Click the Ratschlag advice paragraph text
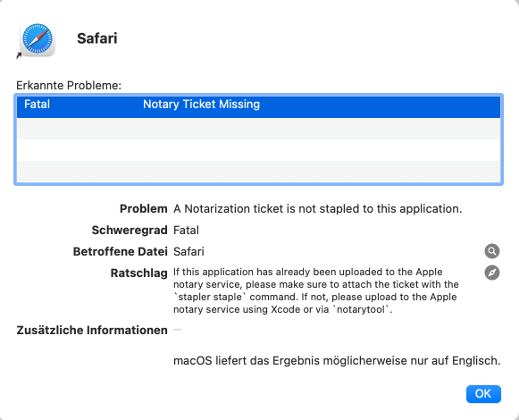Image resolution: width=519 pixels, height=420 pixels. (x=316, y=290)
